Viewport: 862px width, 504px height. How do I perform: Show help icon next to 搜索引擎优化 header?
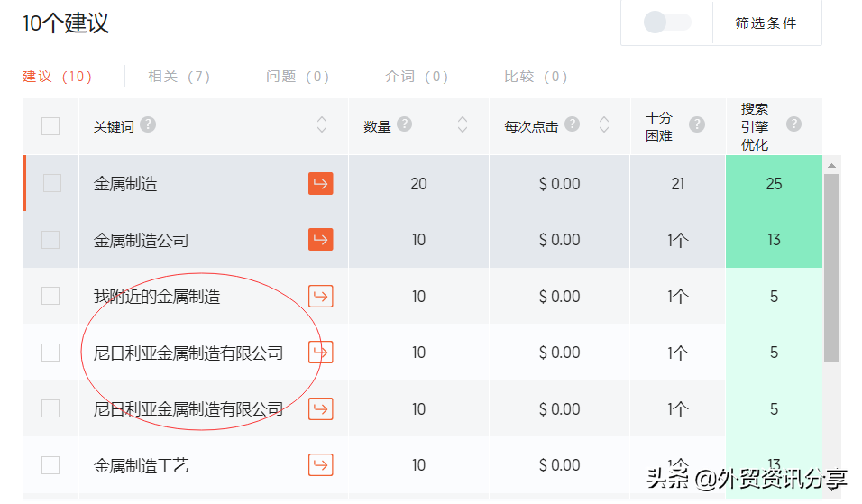(793, 124)
